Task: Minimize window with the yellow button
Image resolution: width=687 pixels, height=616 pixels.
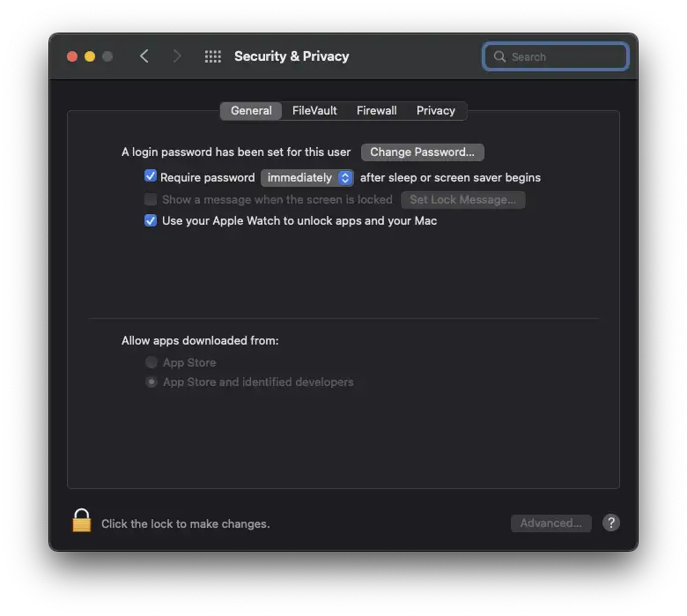Action: [x=90, y=56]
